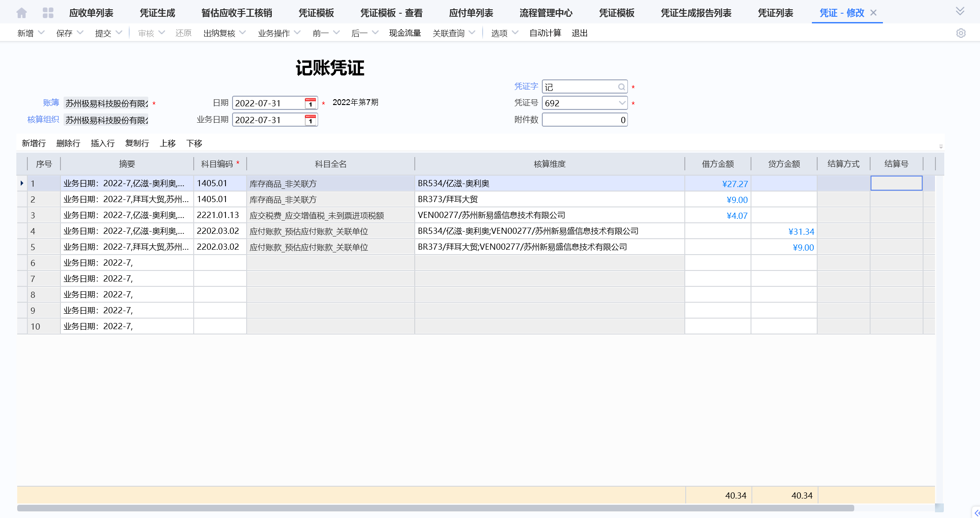This screenshot has height=518, width=980.
Task: Expand the side panel arrow at bottom right
Action: coord(976,513)
